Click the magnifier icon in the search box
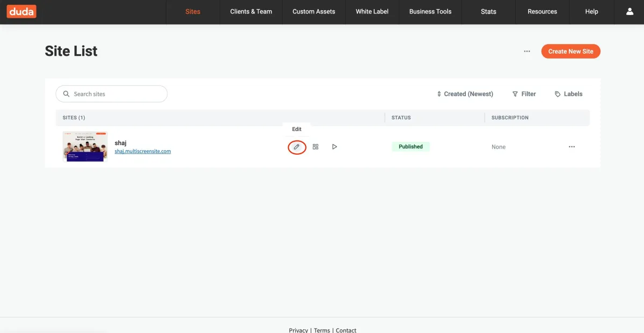 click(x=67, y=94)
